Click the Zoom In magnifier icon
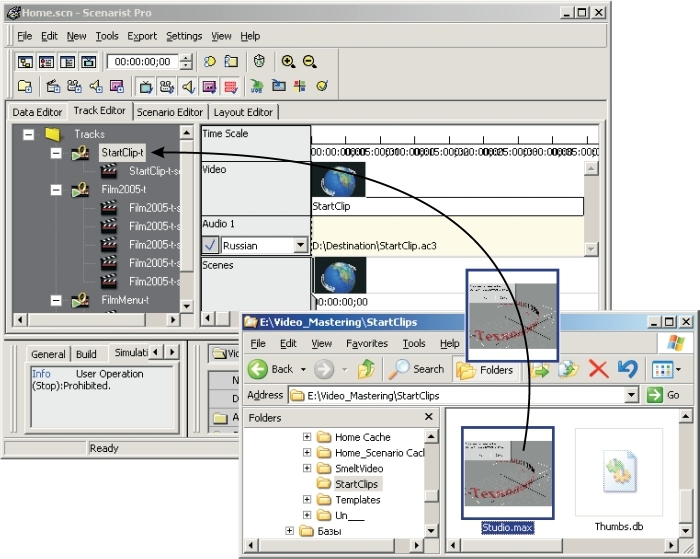The width and height of the screenshot is (700, 559). (288, 62)
